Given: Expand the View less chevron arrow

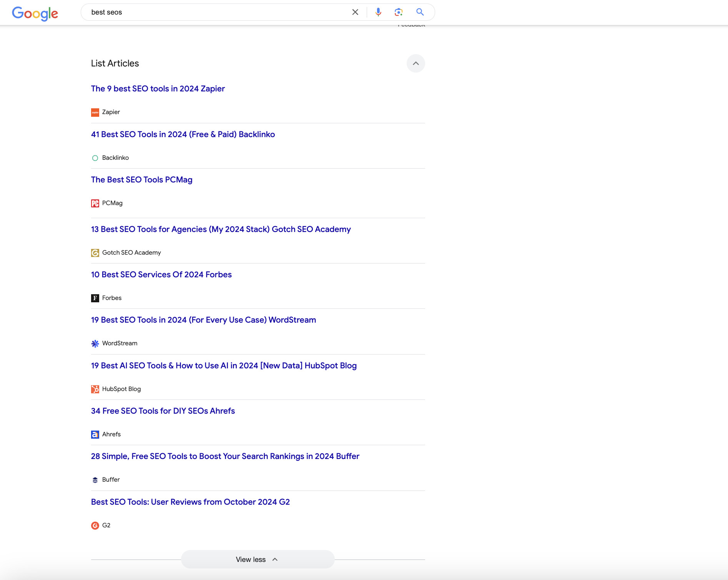Looking at the screenshot, I should [274, 560].
